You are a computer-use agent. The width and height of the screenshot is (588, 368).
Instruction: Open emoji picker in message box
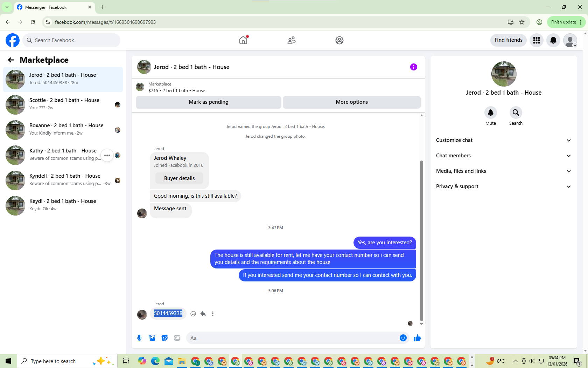coord(403,338)
